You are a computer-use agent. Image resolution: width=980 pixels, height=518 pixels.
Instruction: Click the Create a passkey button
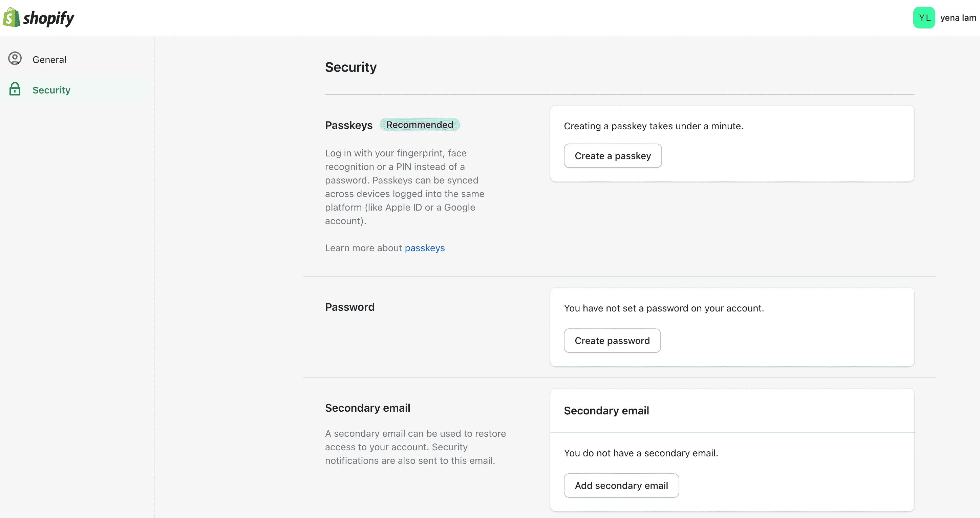coord(613,155)
